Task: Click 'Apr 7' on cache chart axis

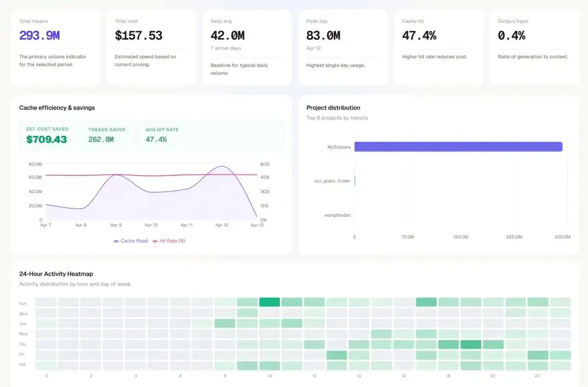Action: click(45, 225)
